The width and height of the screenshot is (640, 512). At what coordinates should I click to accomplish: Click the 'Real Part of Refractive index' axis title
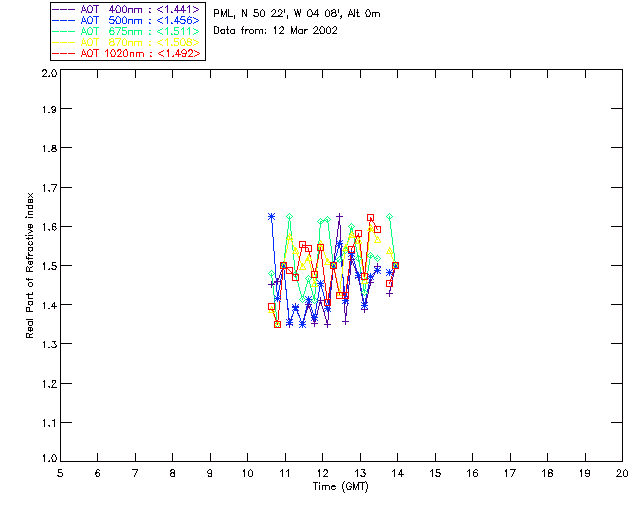(x=29, y=265)
